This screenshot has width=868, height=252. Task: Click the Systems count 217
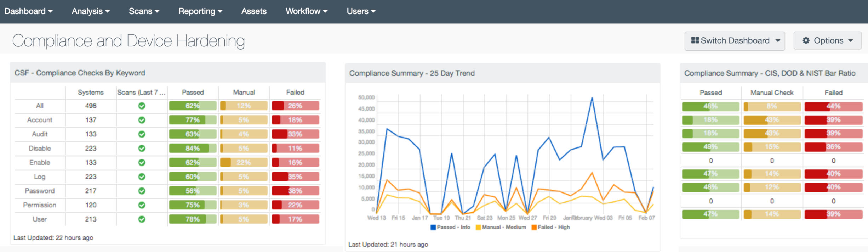click(91, 191)
